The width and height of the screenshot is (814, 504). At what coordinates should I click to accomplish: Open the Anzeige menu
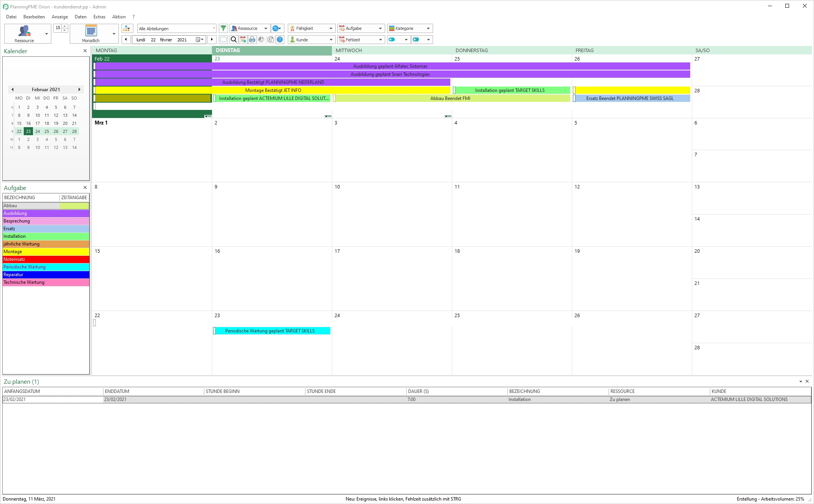(60, 17)
